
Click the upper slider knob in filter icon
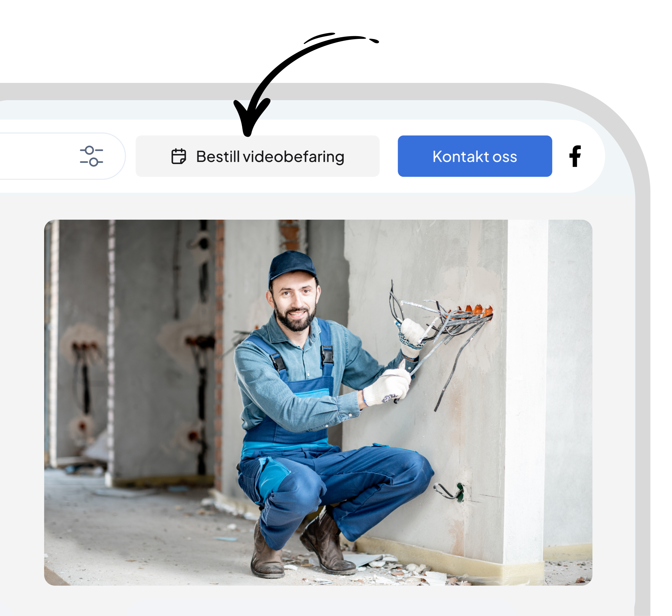pos(89,150)
